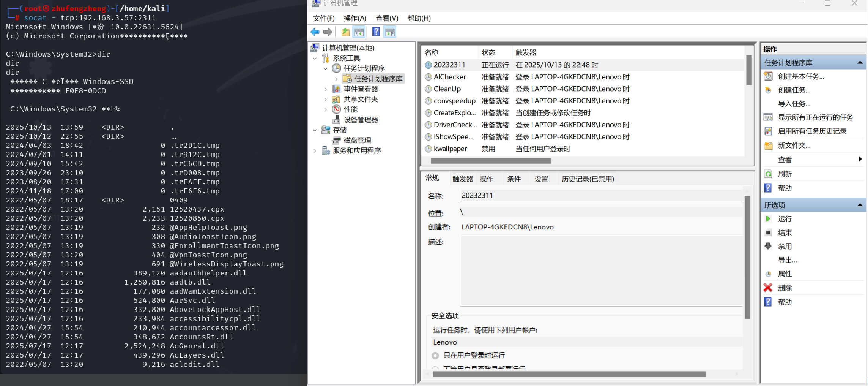Switch to the 触发器 tab
Viewport: 868px width, 386px height.
tap(463, 179)
